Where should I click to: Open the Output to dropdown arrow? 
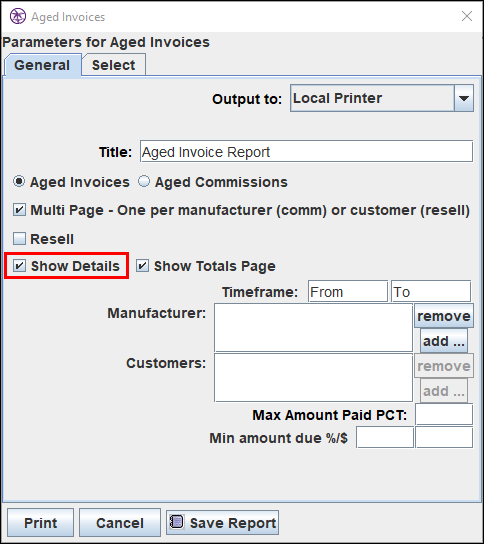point(464,98)
